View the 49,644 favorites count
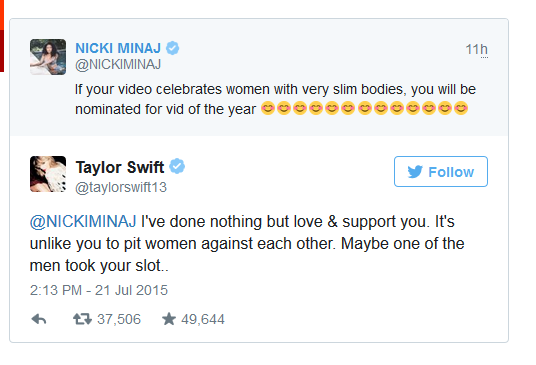 click(203, 319)
